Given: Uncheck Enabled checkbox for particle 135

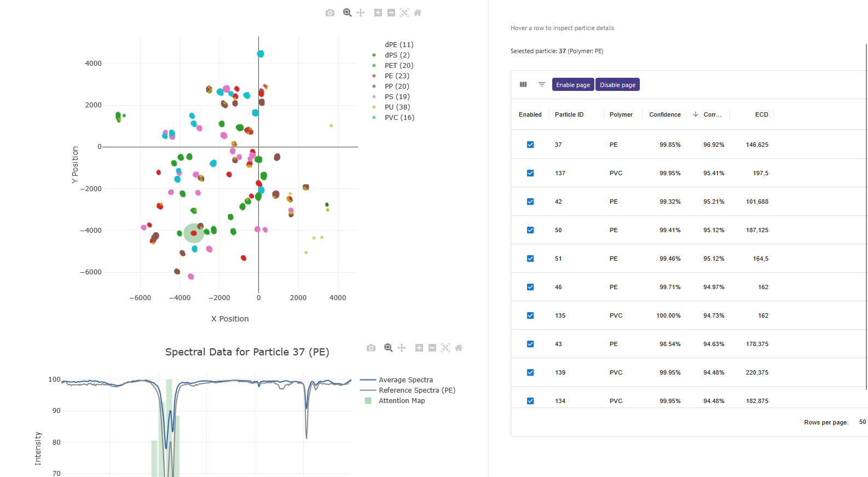Looking at the screenshot, I should tap(530, 315).
